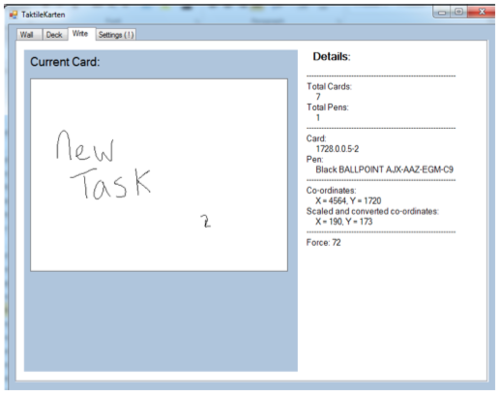Click the 'TaktileKarten' window title text
The width and height of the screenshot is (500, 395).
(x=43, y=15)
